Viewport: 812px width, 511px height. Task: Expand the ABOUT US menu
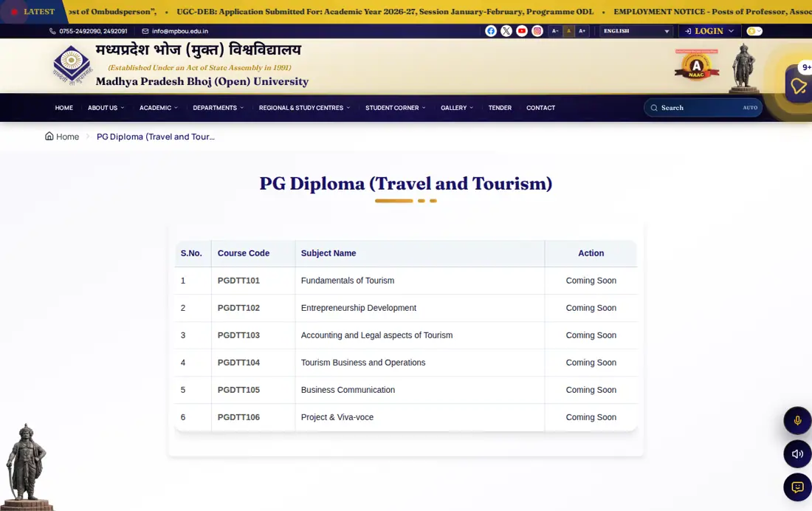point(106,108)
